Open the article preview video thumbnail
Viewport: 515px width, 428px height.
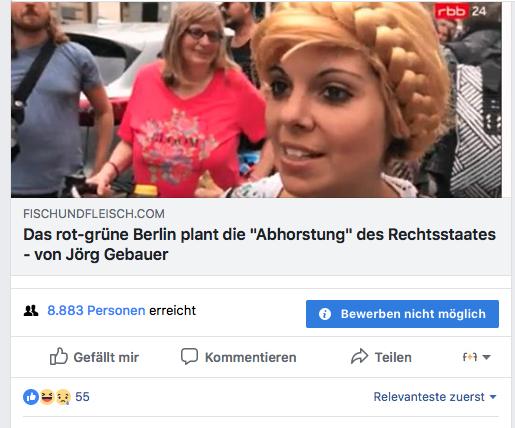click(256, 100)
